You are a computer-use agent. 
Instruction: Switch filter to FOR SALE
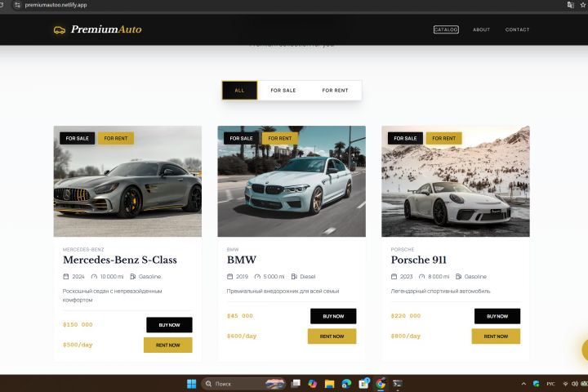click(283, 91)
